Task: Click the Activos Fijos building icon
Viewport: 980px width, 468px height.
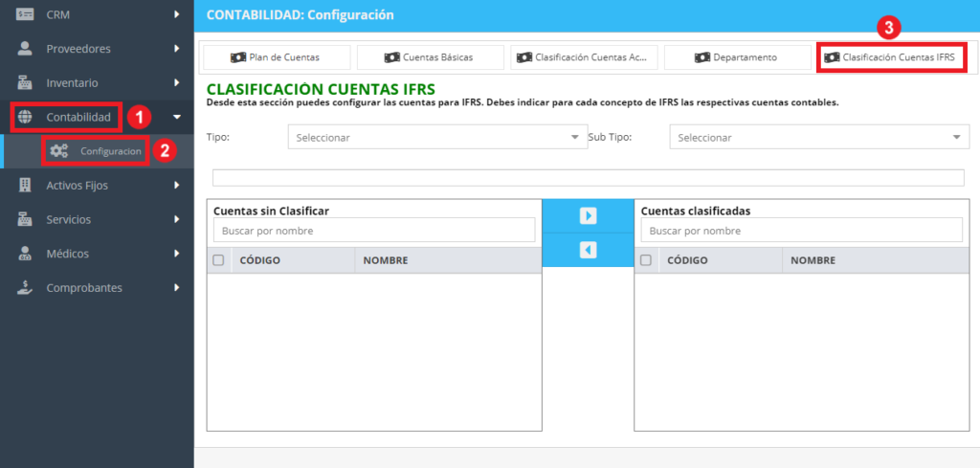Action: (24, 185)
